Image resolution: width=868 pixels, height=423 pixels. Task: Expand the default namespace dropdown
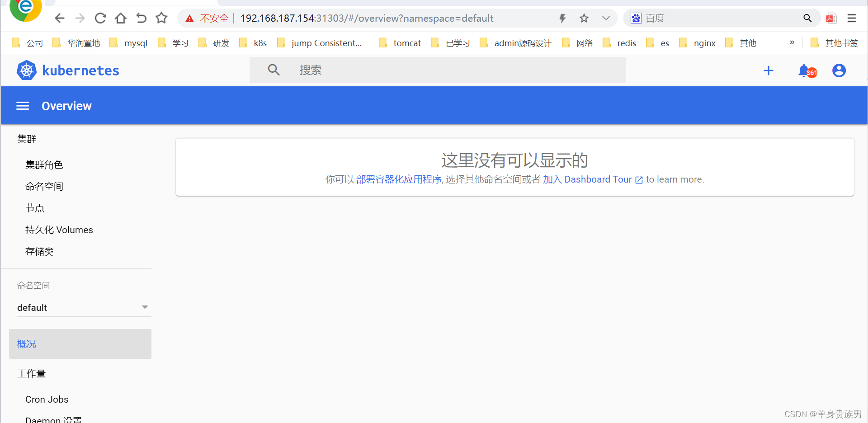(x=84, y=307)
